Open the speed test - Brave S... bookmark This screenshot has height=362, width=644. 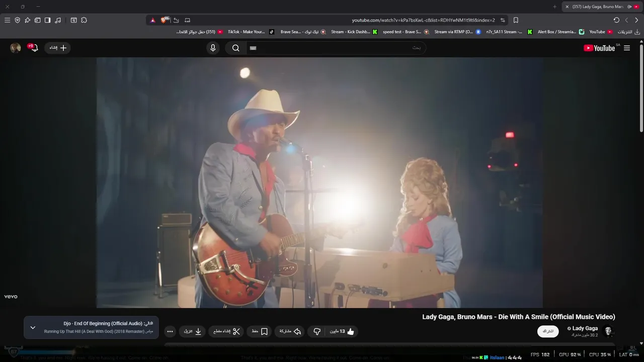pyautogui.click(x=406, y=32)
